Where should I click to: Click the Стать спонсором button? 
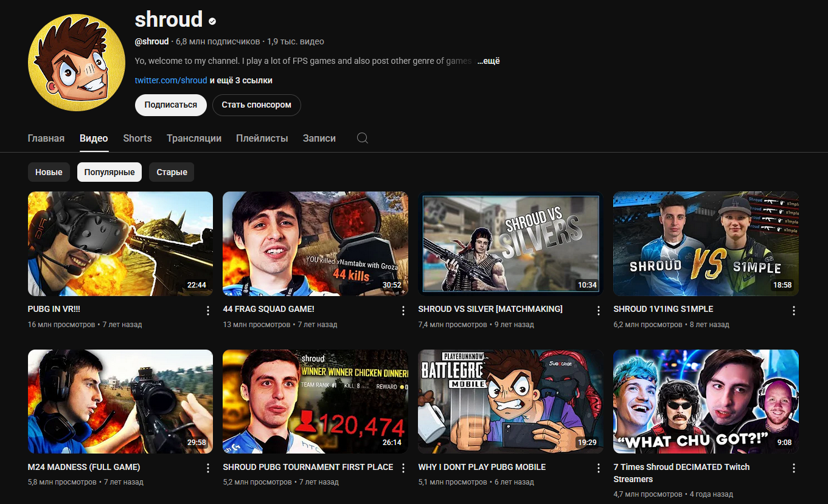(x=257, y=105)
